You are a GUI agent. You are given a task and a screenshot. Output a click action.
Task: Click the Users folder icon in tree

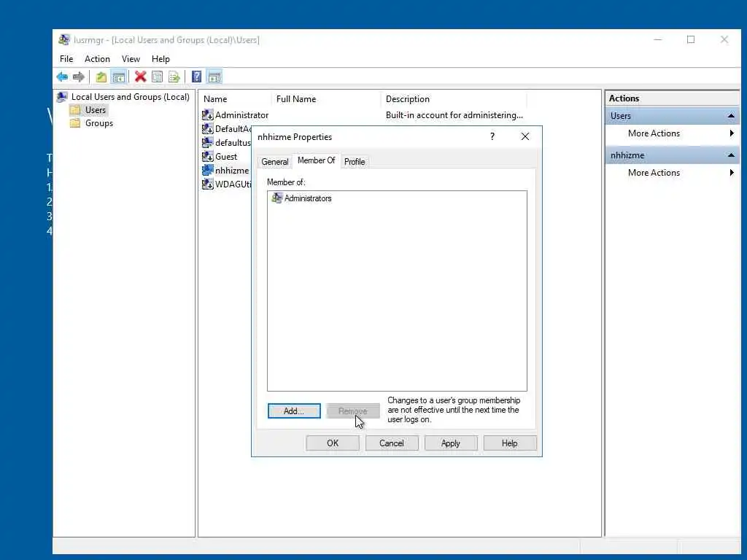click(75, 110)
